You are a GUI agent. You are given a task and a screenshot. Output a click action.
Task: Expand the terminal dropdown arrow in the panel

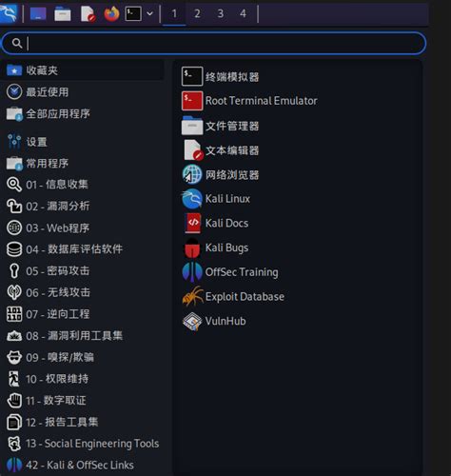click(149, 13)
